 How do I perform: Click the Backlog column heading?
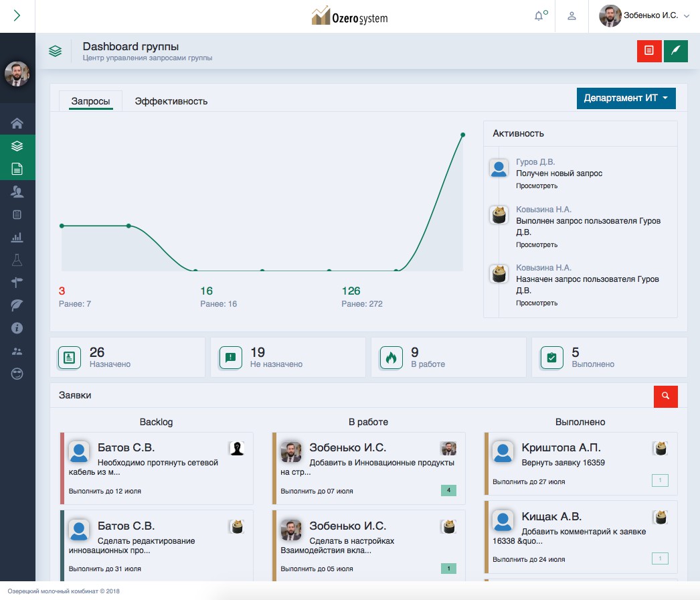click(x=156, y=422)
